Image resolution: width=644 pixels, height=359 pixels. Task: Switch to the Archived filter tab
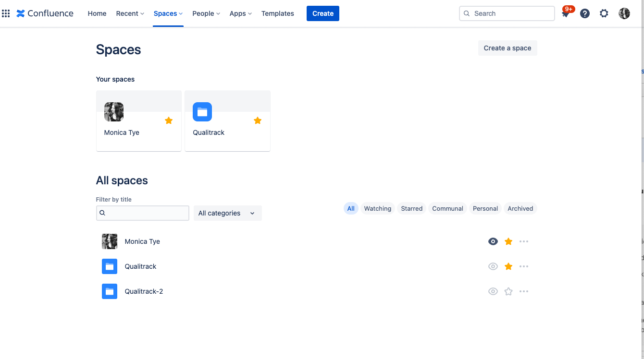[x=520, y=208]
